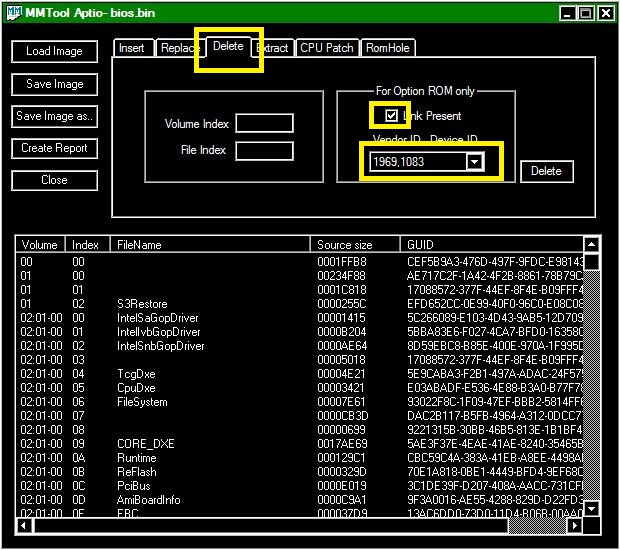Image resolution: width=620 pixels, height=550 pixels.
Task: Click the vertical scrollbar thumb
Action: [592, 262]
